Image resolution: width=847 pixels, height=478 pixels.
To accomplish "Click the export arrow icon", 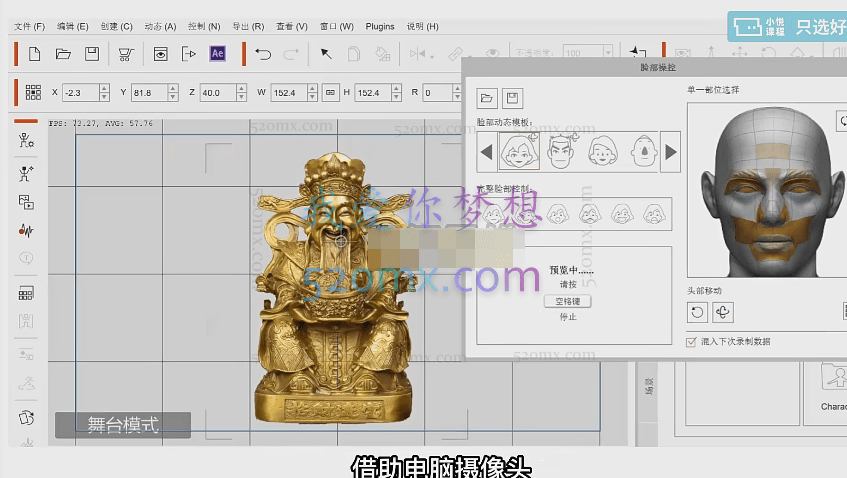I will pos(189,54).
